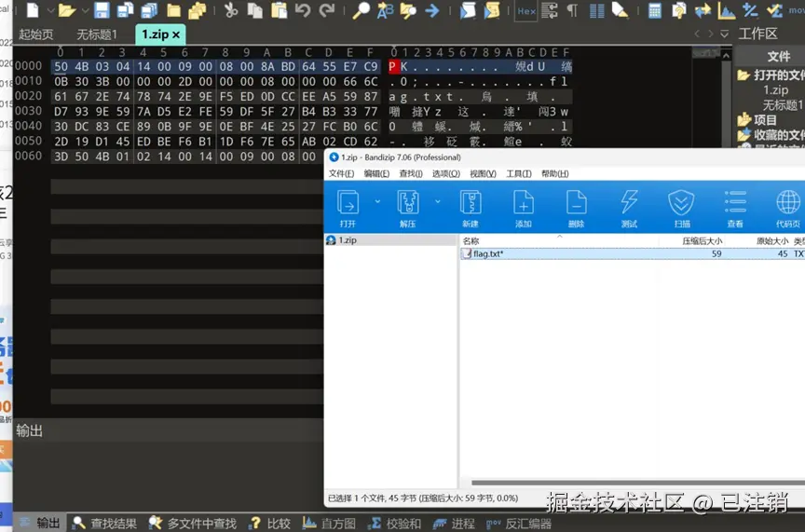This screenshot has width=805, height=532.
Task: Open Bandizip 帮助(H) menu
Action: (x=555, y=173)
